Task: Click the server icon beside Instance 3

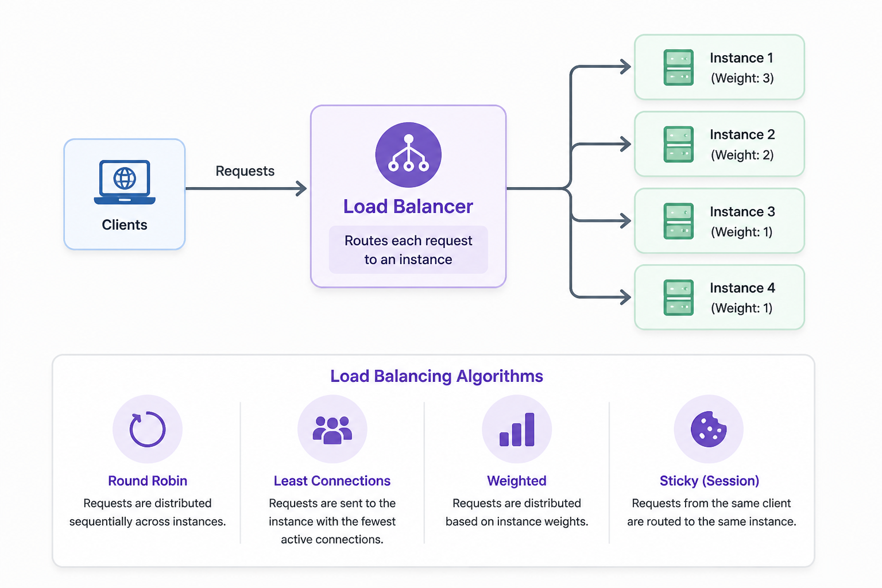Action: click(x=679, y=221)
